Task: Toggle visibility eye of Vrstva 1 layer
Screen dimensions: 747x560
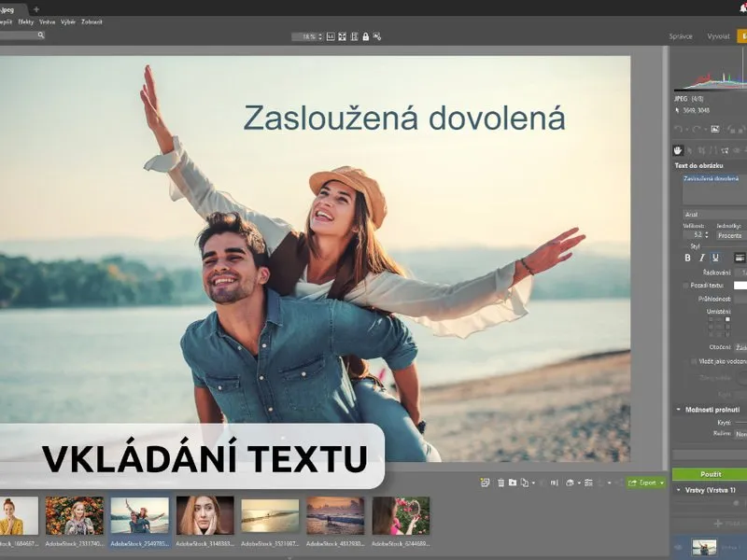Action: (679, 548)
